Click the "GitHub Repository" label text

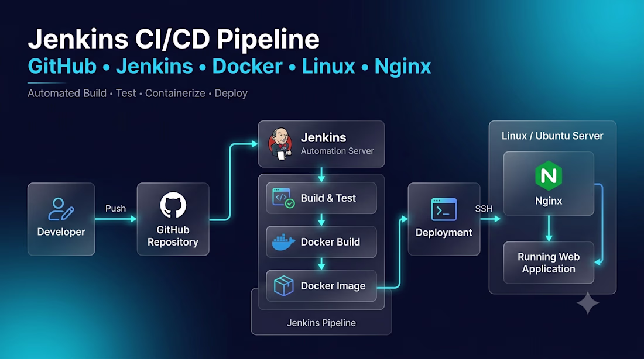tap(173, 236)
